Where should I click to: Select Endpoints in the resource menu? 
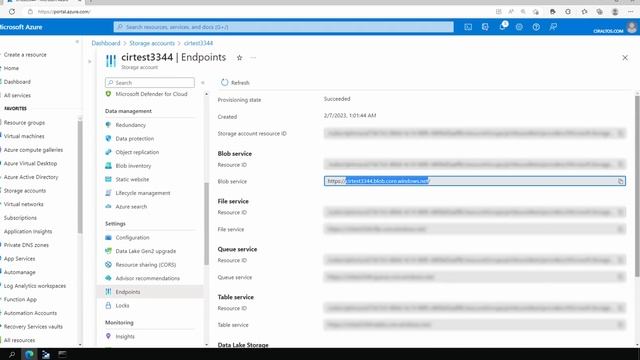coord(150,292)
